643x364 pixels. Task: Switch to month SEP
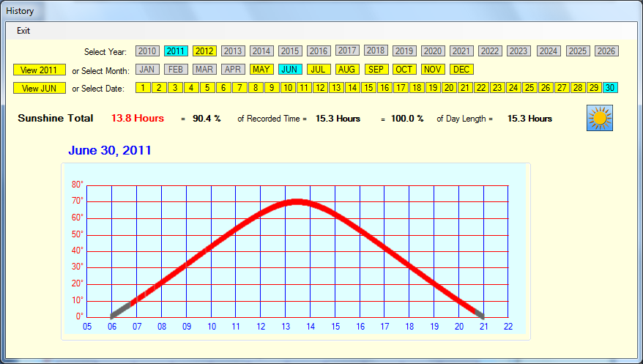376,70
